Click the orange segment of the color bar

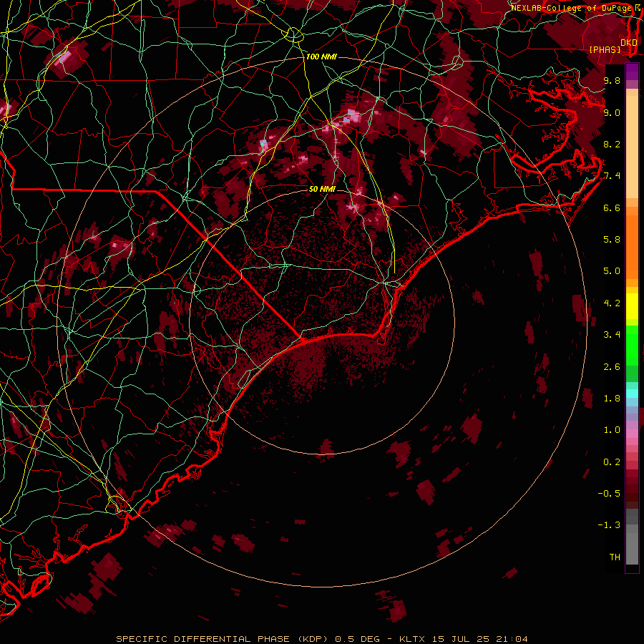(x=632, y=246)
